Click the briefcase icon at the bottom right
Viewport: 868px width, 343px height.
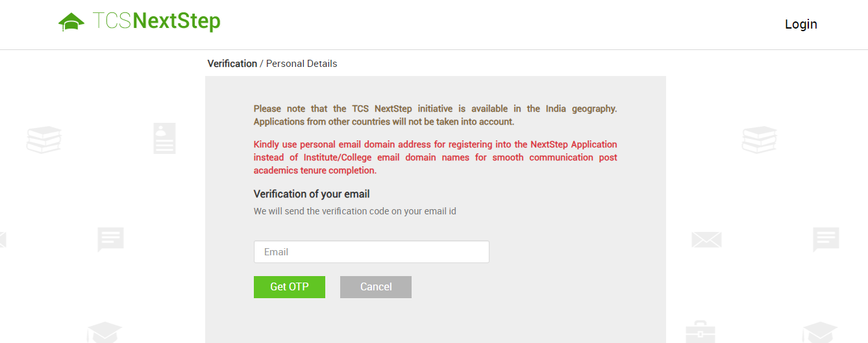700,332
